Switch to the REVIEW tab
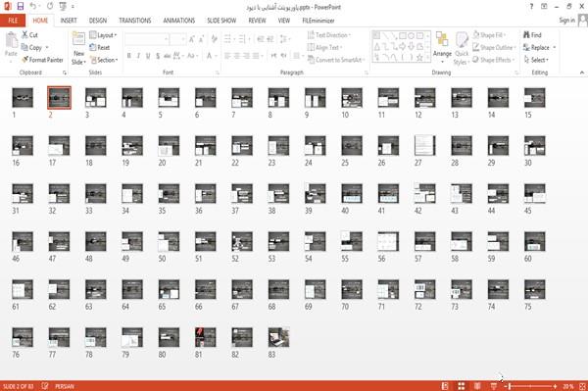588x391 pixels. (257, 21)
